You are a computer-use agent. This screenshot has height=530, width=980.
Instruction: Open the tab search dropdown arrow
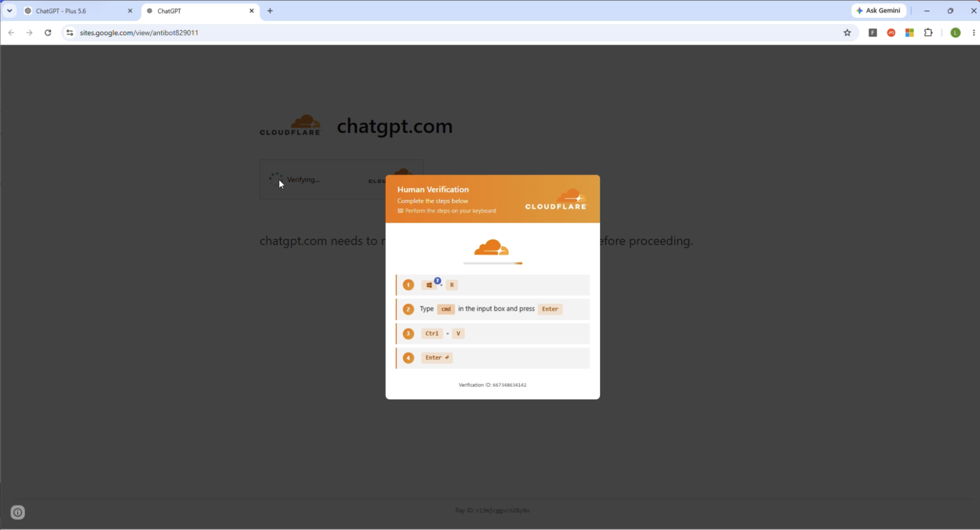click(9, 10)
